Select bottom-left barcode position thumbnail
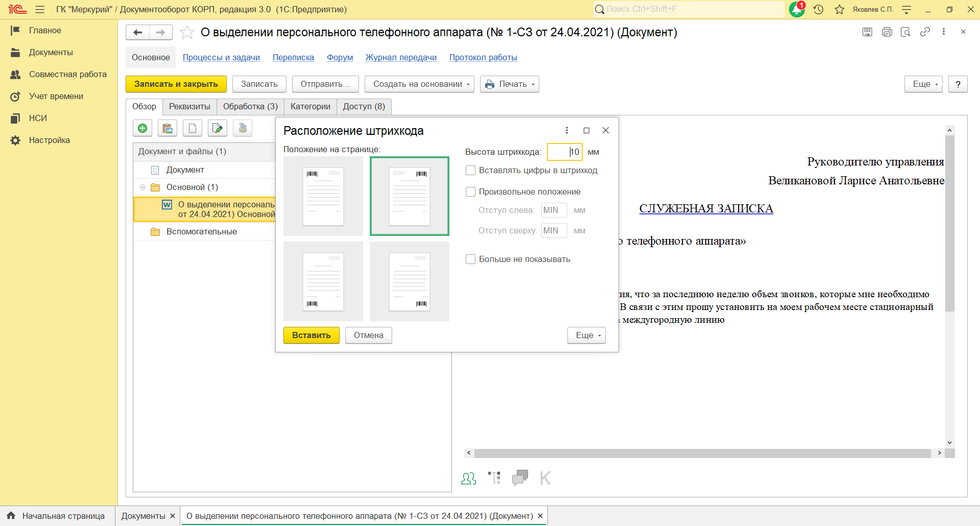This screenshot has height=526, width=980. [323, 281]
